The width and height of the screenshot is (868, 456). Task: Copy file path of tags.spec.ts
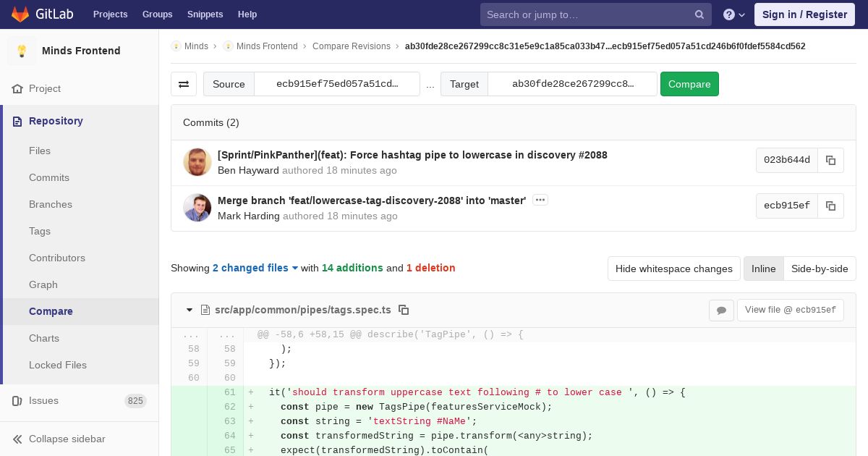(x=404, y=310)
